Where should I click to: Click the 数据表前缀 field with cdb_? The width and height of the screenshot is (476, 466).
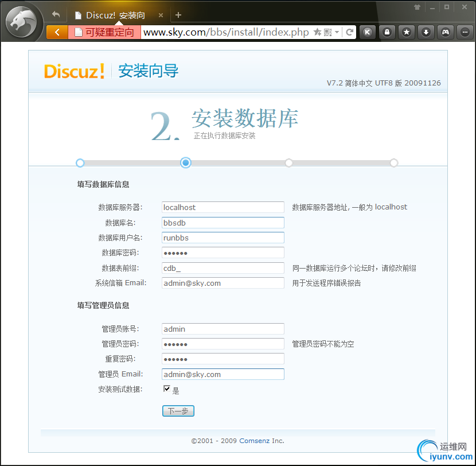click(x=223, y=268)
